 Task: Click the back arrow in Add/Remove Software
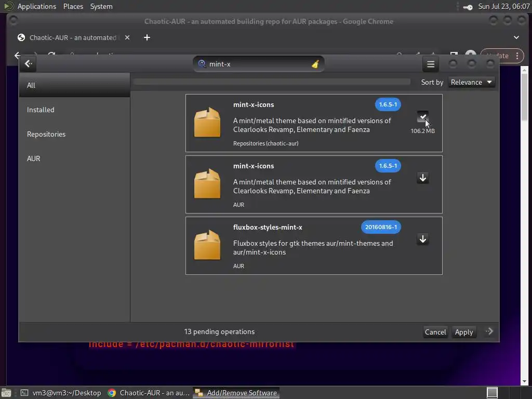click(28, 64)
